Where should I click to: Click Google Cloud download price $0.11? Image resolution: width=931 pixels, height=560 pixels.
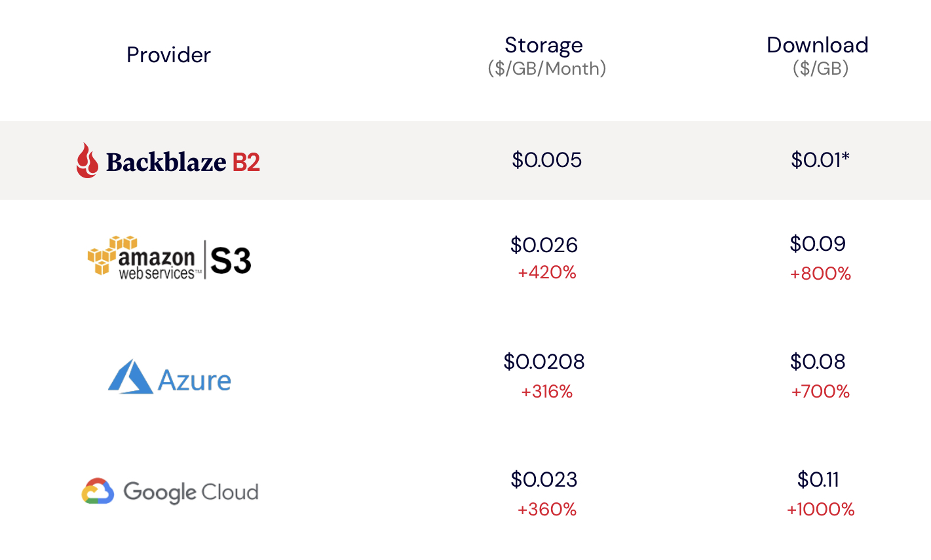click(x=818, y=479)
